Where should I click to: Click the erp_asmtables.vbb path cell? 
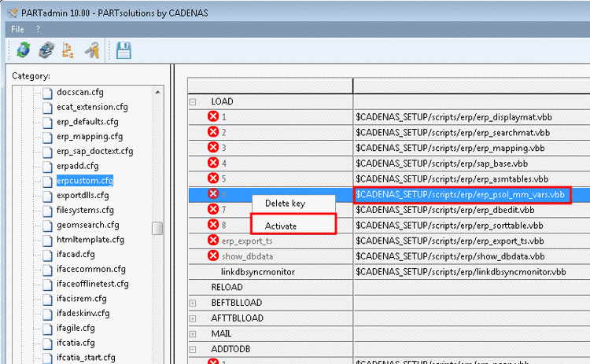coord(471,179)
